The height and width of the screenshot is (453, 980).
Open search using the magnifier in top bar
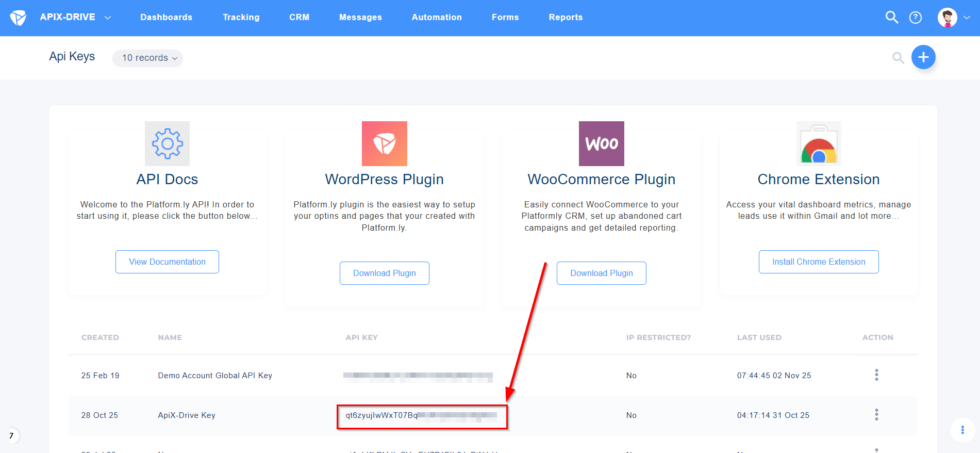click(x=891, y=17)
